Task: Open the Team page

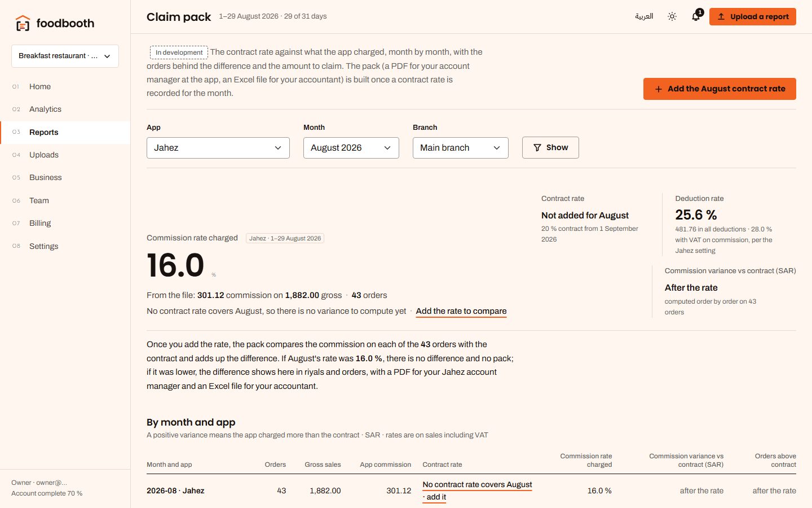Action: [65, 200]
